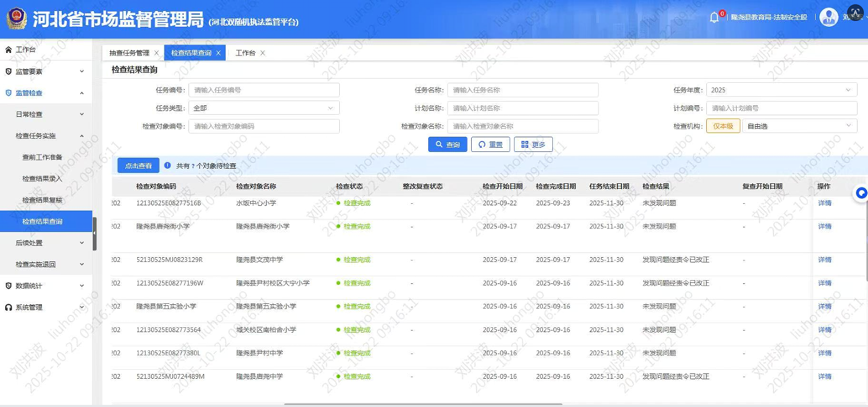The image size is (868, 407).
Task: Click the 重置 reset button
Action: click(491, 144)
